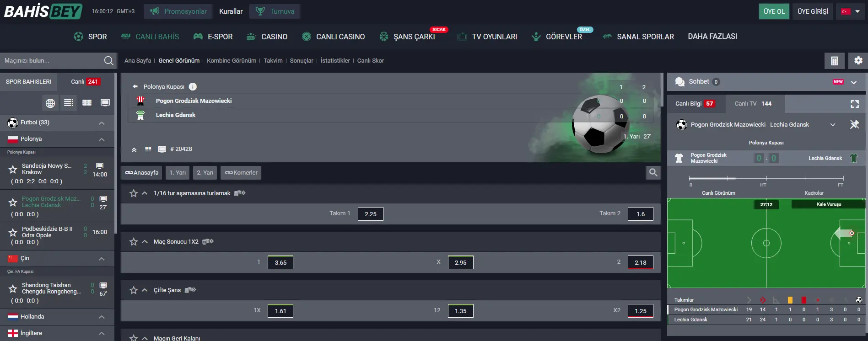Click the search magnifier in match finder

pyautogui.click(x=109, y=61)
